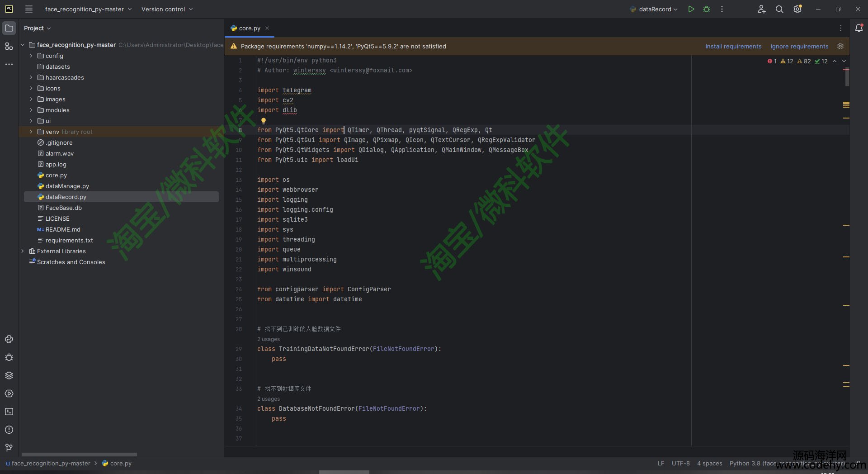Open the Python Packages tool window
Image resolution: width=868 pixels, height=474 pixels.
pyautogui.click(x=9, y=375)
